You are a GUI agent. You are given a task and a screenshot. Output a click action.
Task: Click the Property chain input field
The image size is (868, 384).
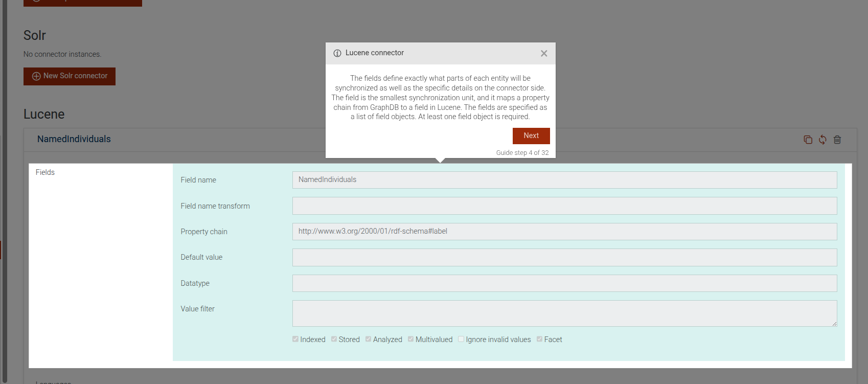tap(564, 232)
